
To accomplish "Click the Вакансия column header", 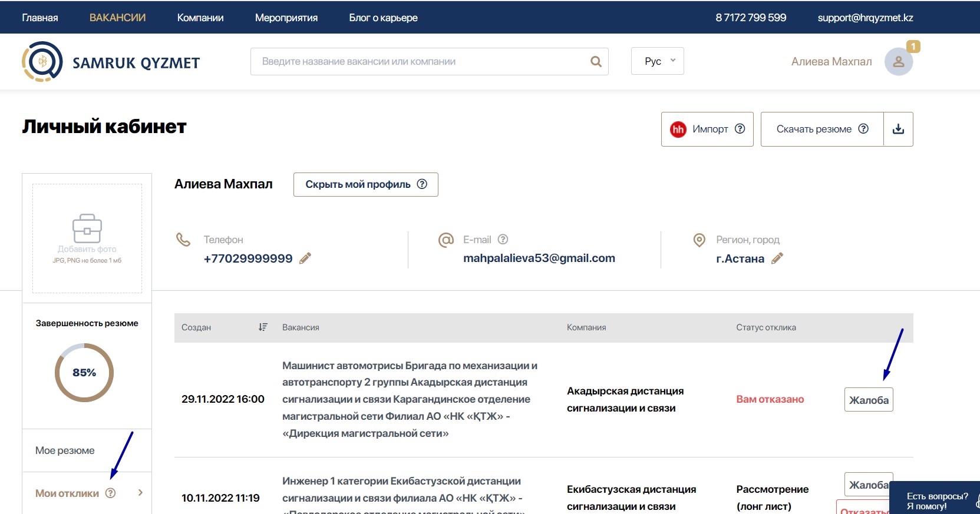I will tap(301, 327).
